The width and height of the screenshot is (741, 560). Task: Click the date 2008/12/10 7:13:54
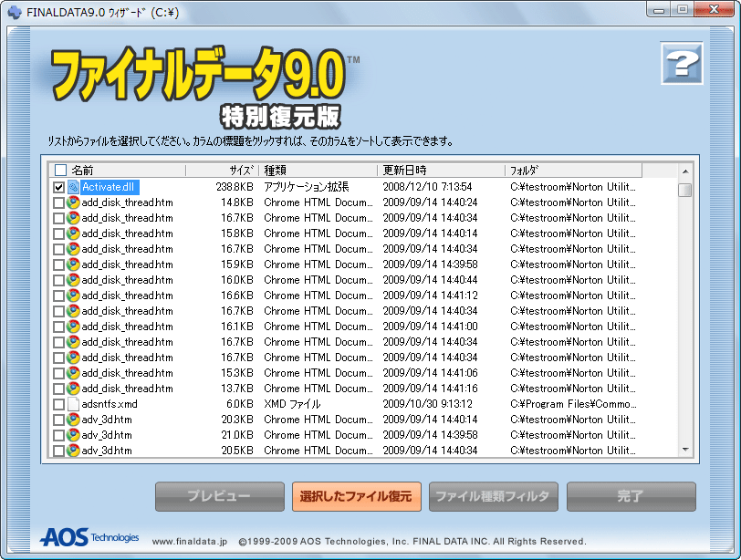click(427, 187)
